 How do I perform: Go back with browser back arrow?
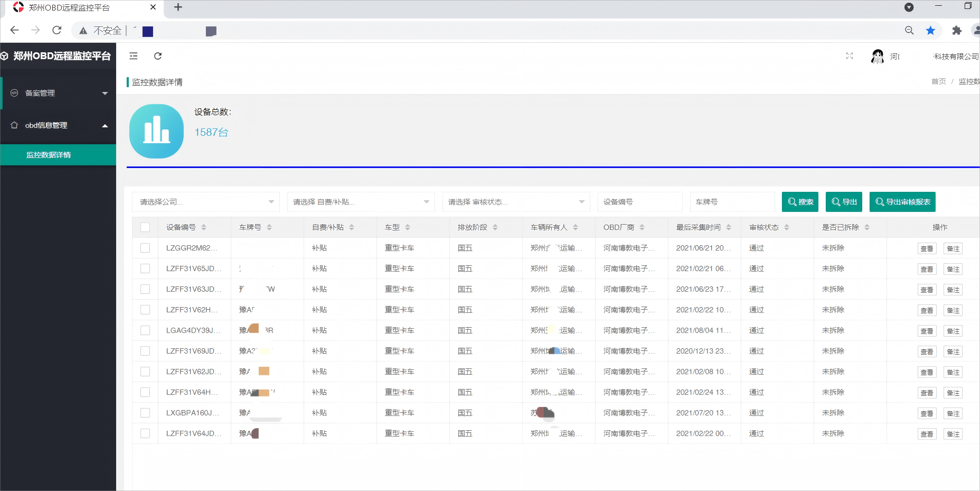(x=15, y=30)
